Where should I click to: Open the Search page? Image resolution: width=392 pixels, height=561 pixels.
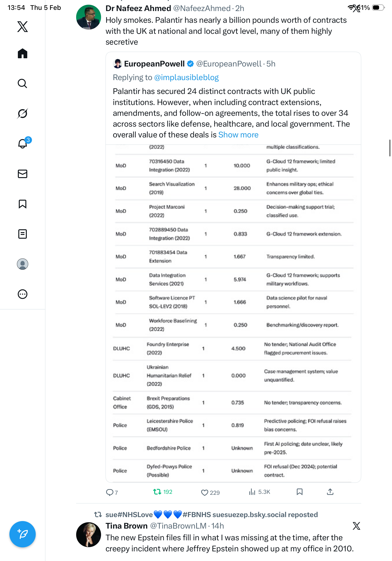pyautogui.click(x=23, y=84)
